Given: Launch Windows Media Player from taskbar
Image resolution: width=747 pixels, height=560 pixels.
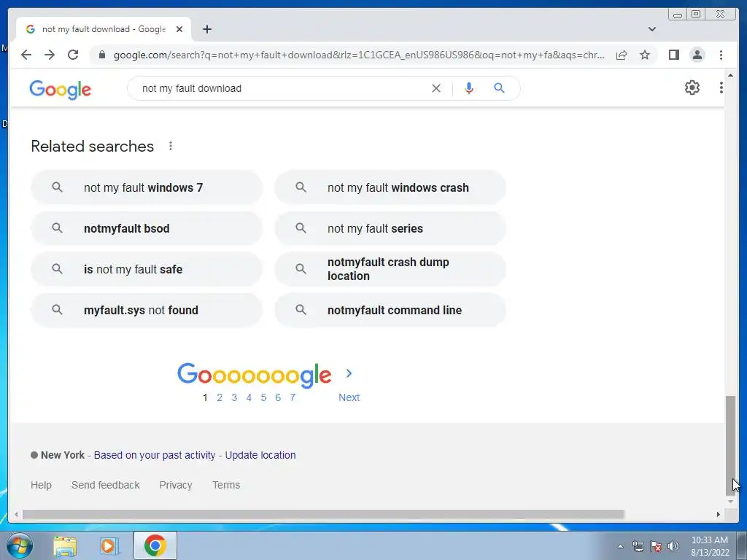Looking at the screenshot, I should coord(109,545).
